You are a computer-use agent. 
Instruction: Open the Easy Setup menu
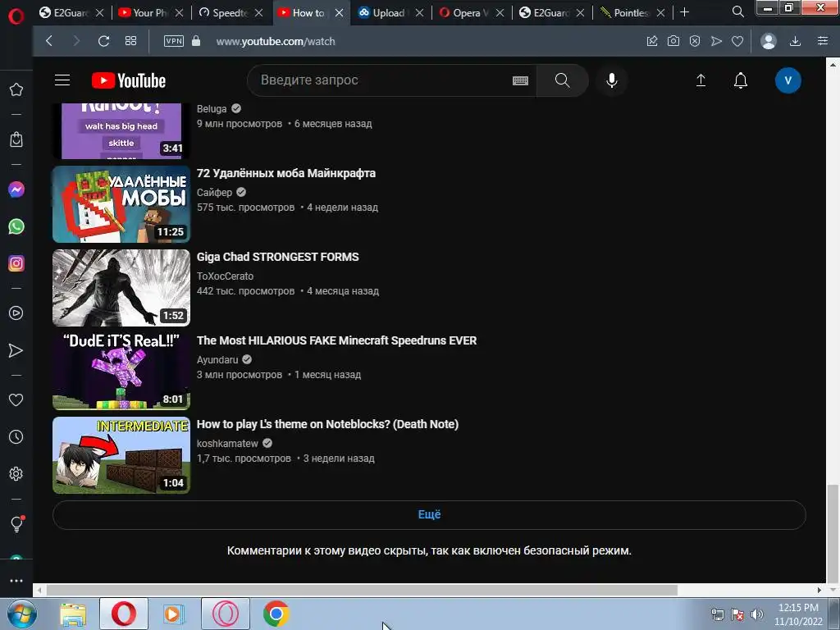(823, 41)
